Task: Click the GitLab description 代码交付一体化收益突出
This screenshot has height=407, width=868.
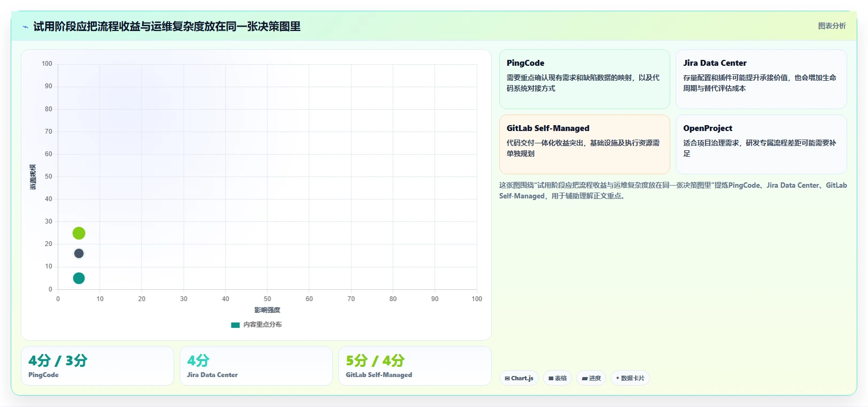Action: (583, 148)
